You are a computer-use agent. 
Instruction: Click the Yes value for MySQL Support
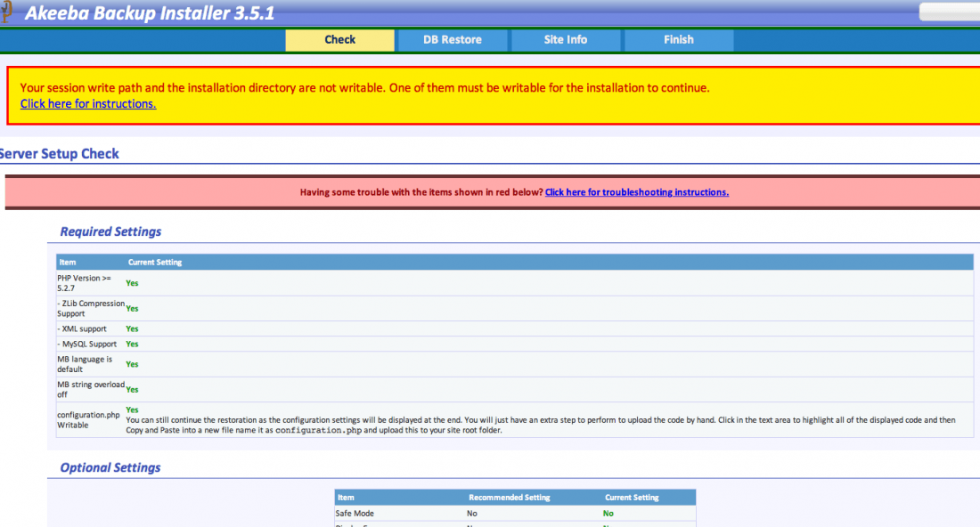click(132, 344)
